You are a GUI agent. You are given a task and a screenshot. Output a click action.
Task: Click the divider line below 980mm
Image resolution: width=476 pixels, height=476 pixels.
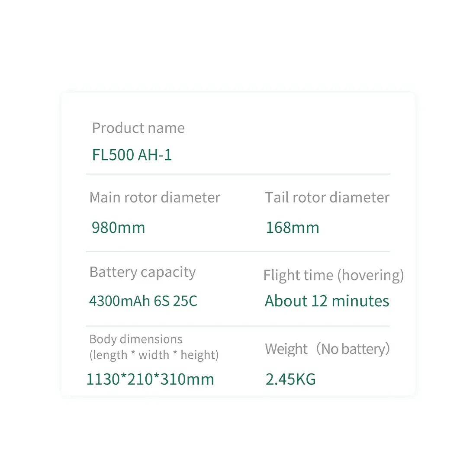tap(238, 252)
